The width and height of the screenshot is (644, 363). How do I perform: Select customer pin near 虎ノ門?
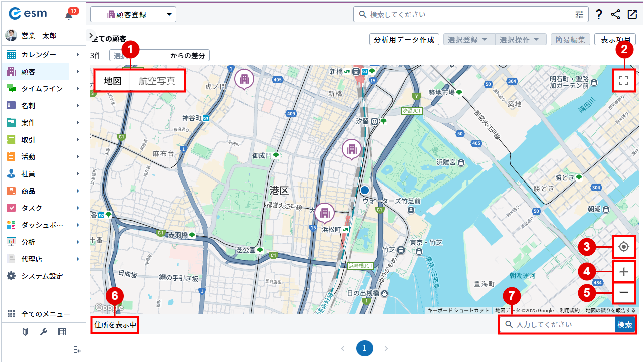244,79
